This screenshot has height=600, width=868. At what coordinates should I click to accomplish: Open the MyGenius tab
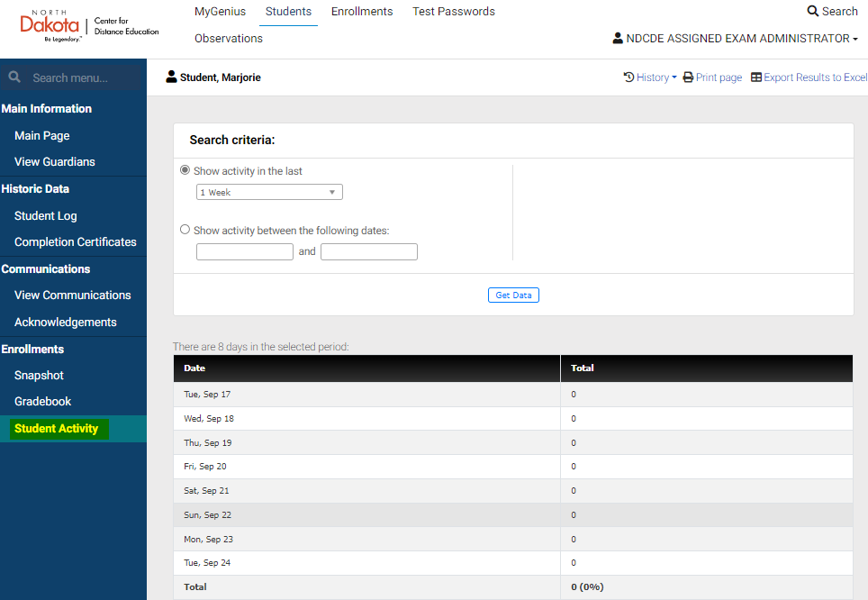220,11
